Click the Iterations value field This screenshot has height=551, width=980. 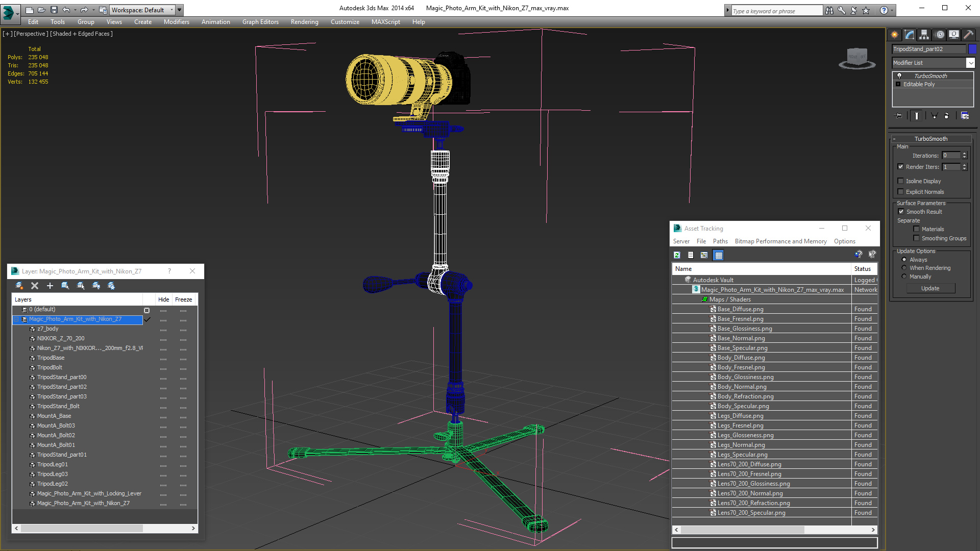(x=951, y=156)
